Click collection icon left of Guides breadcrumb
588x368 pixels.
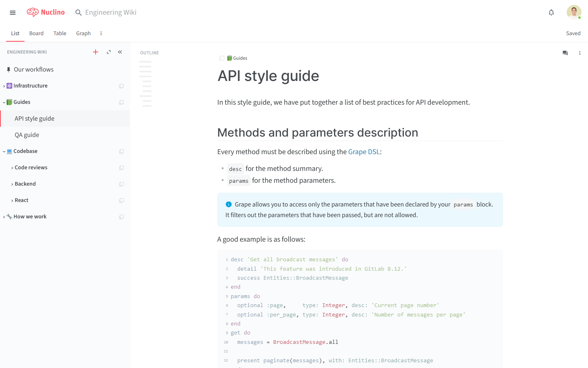(x=222, y=58)
